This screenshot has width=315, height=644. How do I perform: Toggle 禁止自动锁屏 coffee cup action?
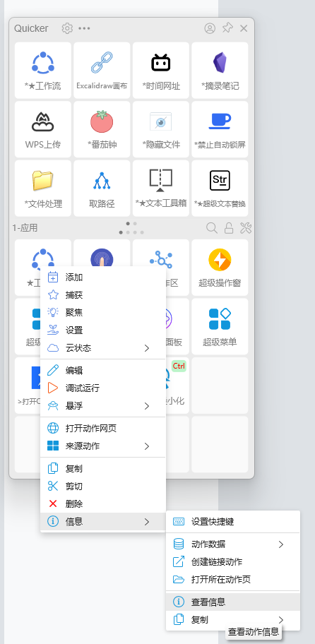(220, 129)
